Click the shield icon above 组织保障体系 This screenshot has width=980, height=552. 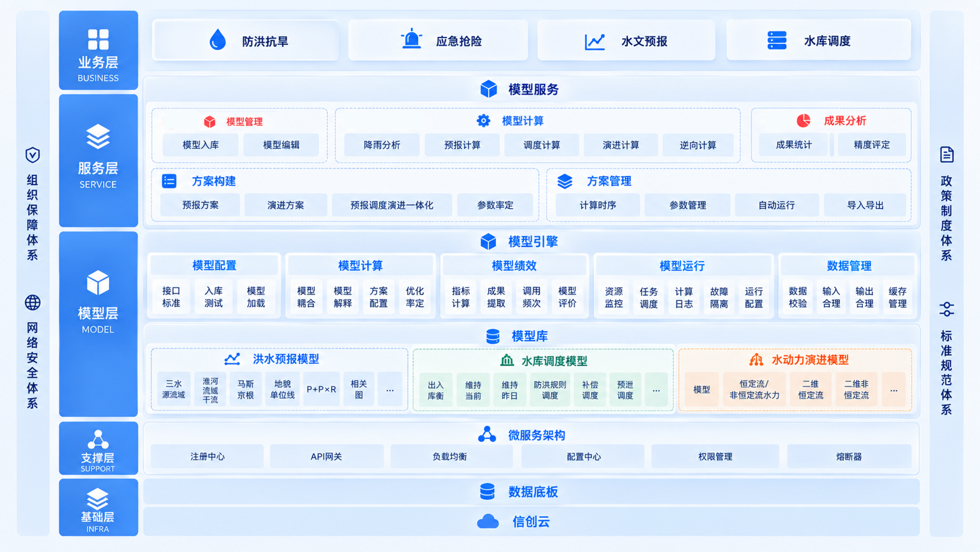click(x=32, y=155)
